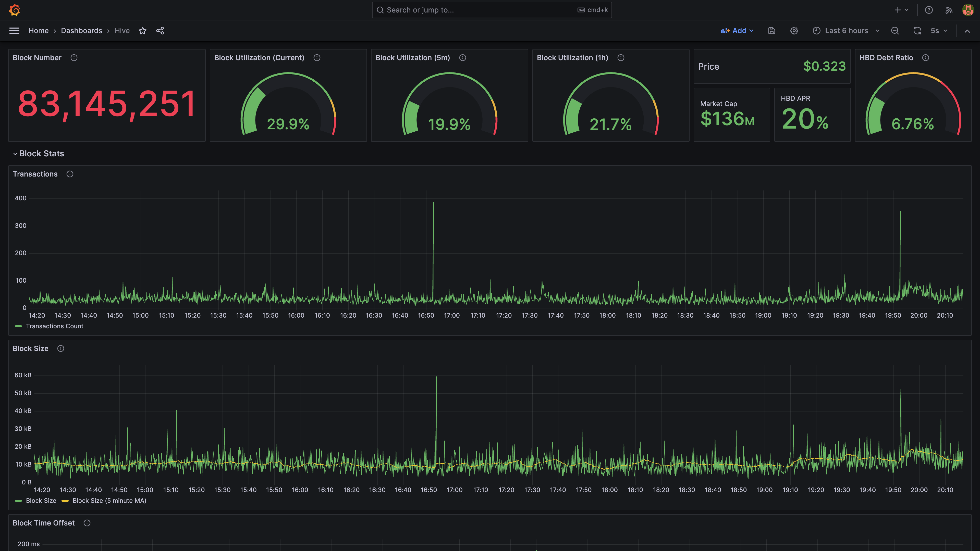Toggle Block Size (5 minute MA) legend series
Image resolution: width=980 pixels, height=551 pixels.
[x=109, y=501]
